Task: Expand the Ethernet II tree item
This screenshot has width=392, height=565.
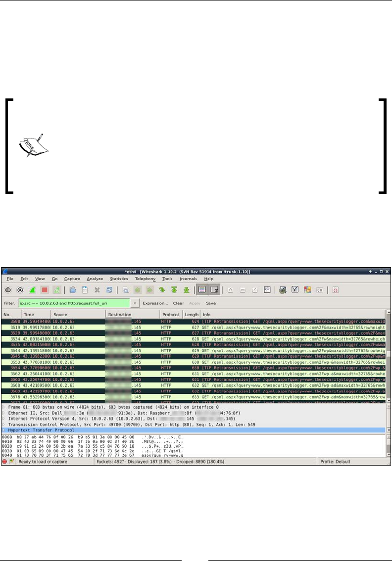Action: [3, 413]
